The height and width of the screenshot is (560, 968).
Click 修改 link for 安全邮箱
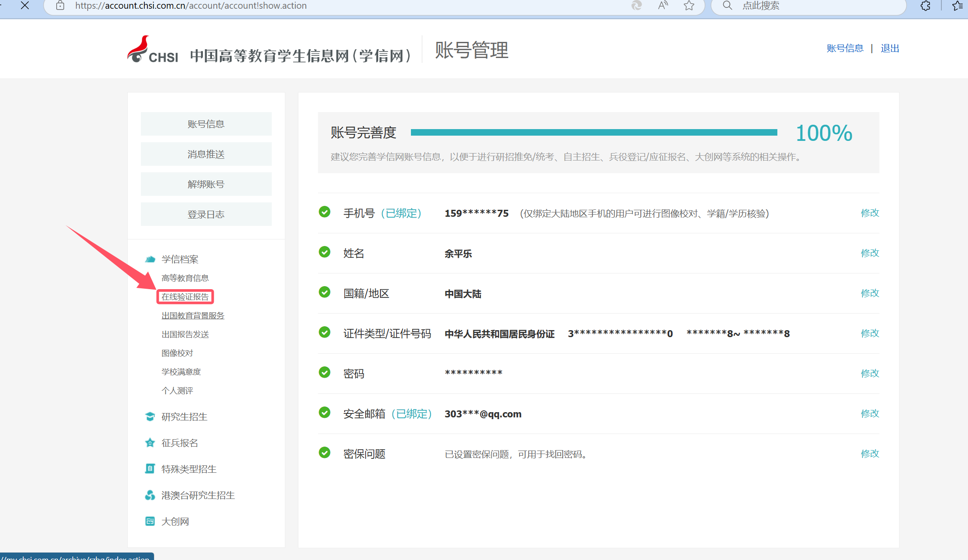click(x=869, y=413)
